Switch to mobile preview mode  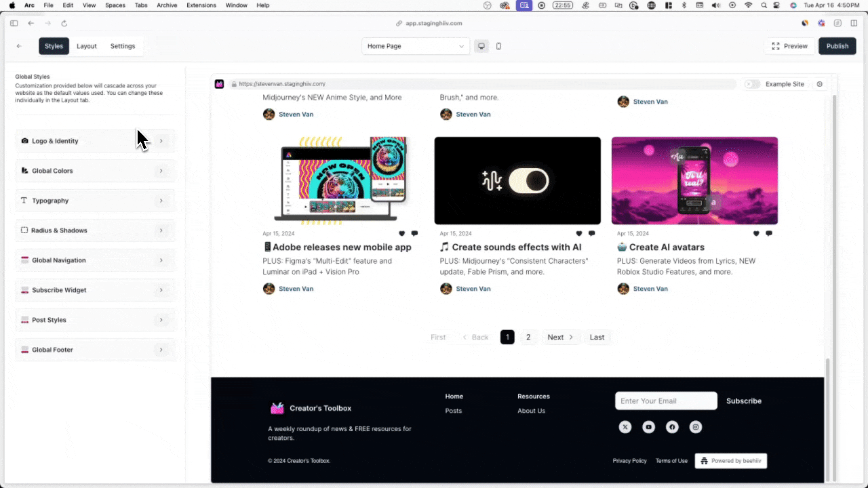pos(499,46)
